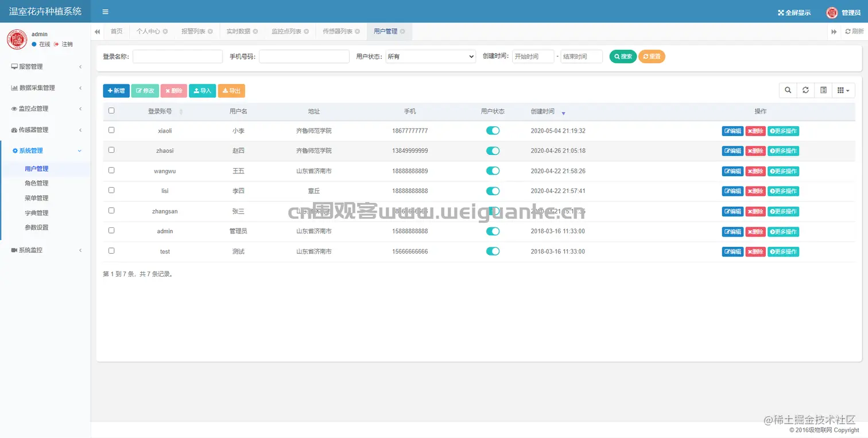Image resolution: width=868 pixels, height=438 pixels.
Task: Toggle user status switch for test
Action: [493, 251]
